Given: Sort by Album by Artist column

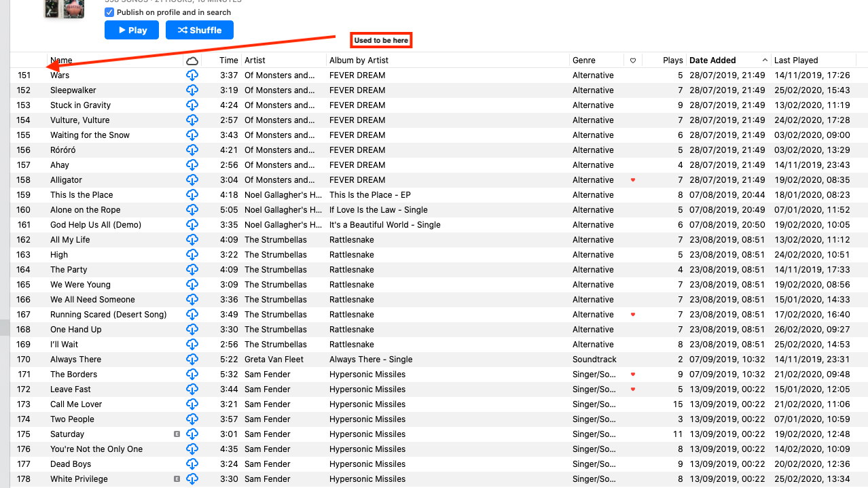Looking at the screenshot, I should (x=359, y=60).
